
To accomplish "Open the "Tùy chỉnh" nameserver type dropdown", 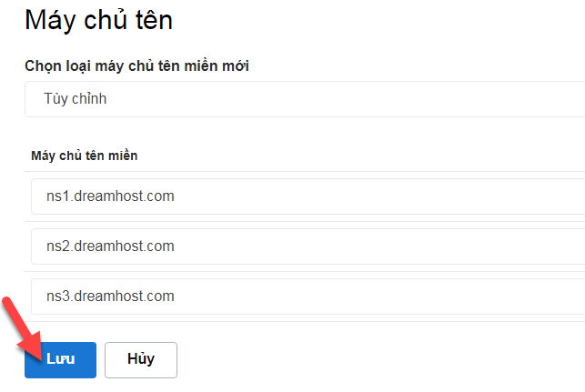I will pyautogui.click(x=304, y=99).
